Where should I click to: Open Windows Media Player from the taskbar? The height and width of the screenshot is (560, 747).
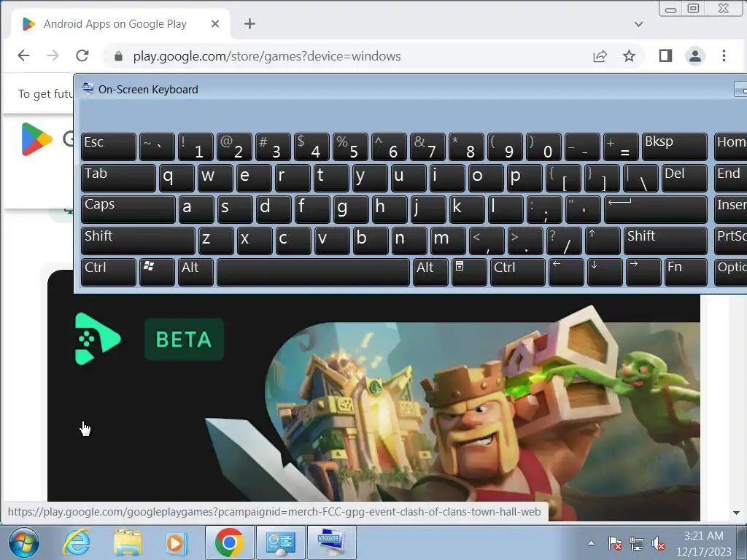175,542
